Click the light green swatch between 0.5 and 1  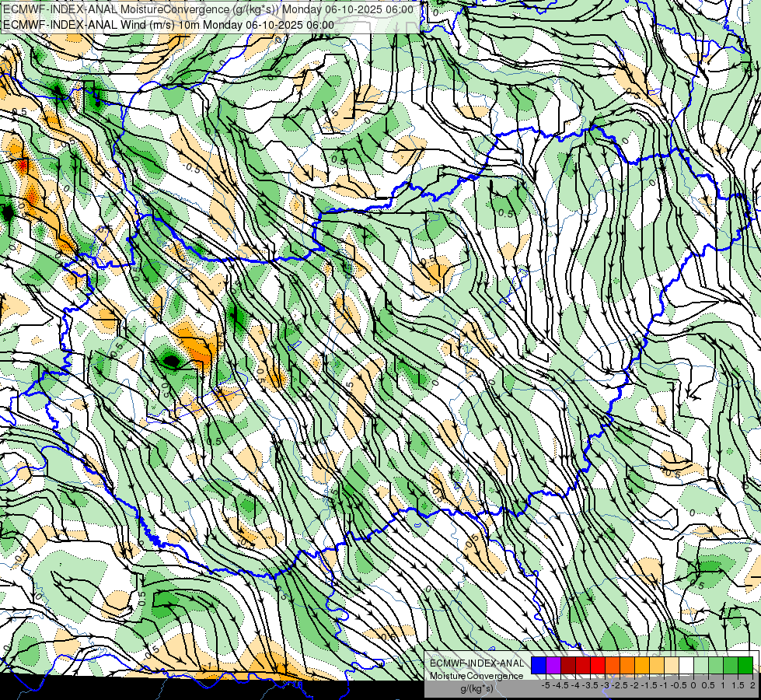tap(716, 666)
